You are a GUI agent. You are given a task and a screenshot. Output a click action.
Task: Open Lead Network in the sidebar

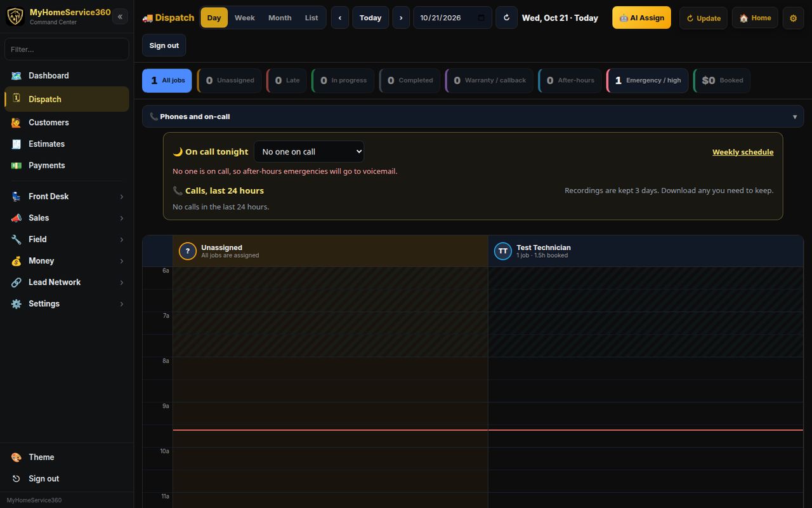coord(67,283)
